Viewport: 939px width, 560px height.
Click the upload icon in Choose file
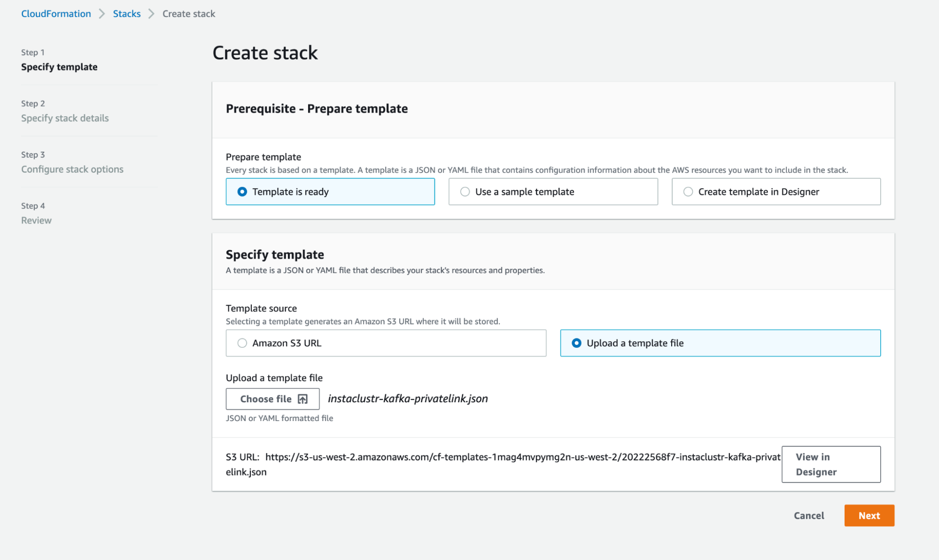point(303,399)
